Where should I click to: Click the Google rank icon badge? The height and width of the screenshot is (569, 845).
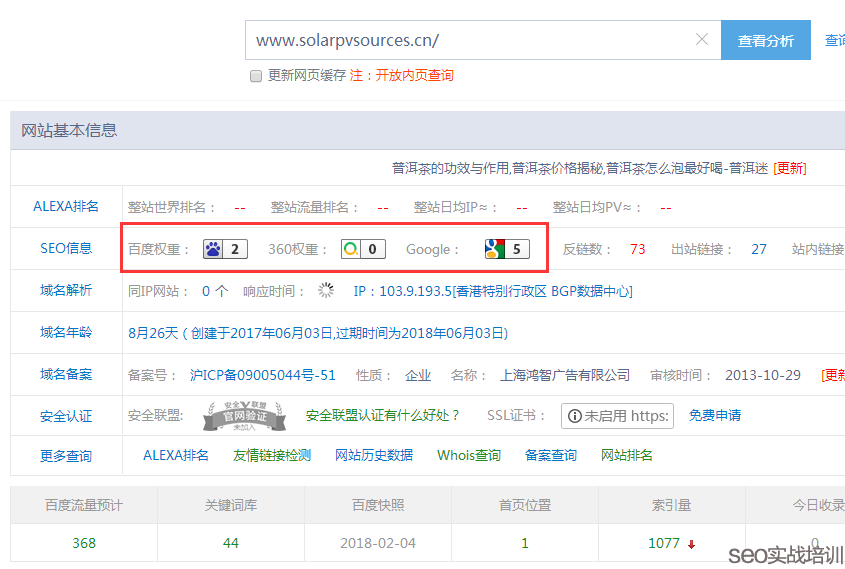[506, 249]
